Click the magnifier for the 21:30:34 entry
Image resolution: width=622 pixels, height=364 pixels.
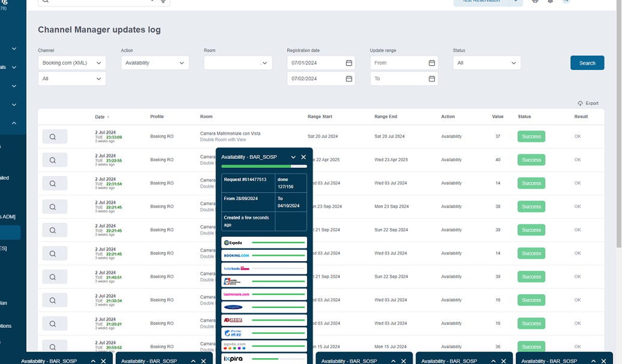pyautogui.click(x=54, y=300)
